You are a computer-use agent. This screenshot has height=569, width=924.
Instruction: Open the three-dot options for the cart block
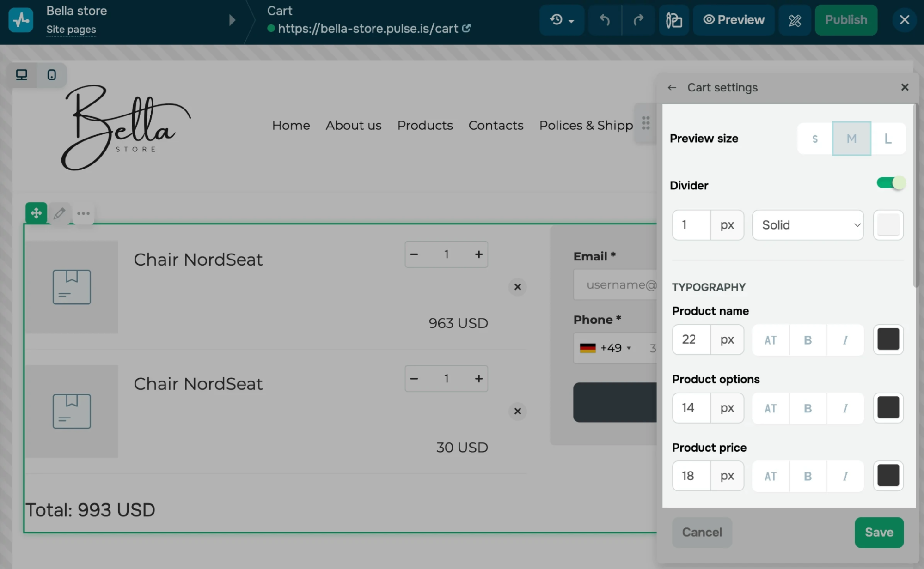click(x=83, y=213)
